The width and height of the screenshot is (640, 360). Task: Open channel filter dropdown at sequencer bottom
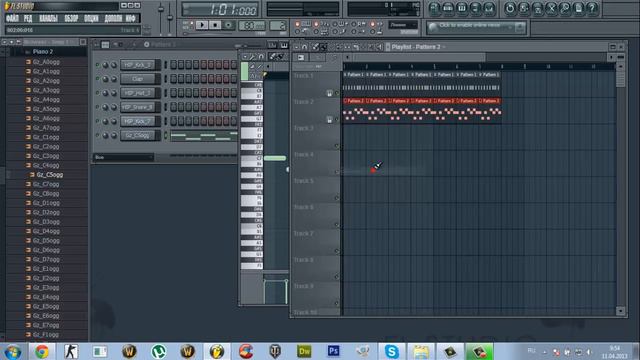[123, 157]
